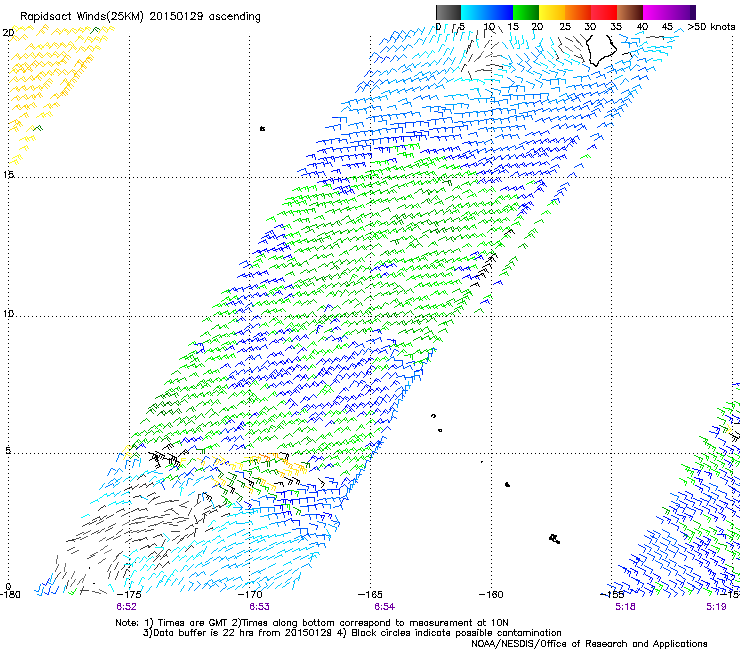
Task: Click the date "20150129 ascending" in the title
Action: click(205, 17)
